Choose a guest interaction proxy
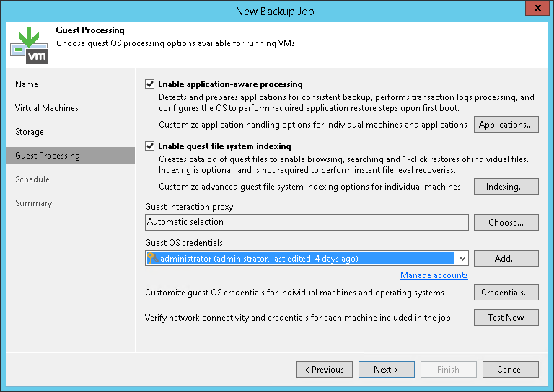Screen dimensions: 554x392 click(x=506, y=223)
